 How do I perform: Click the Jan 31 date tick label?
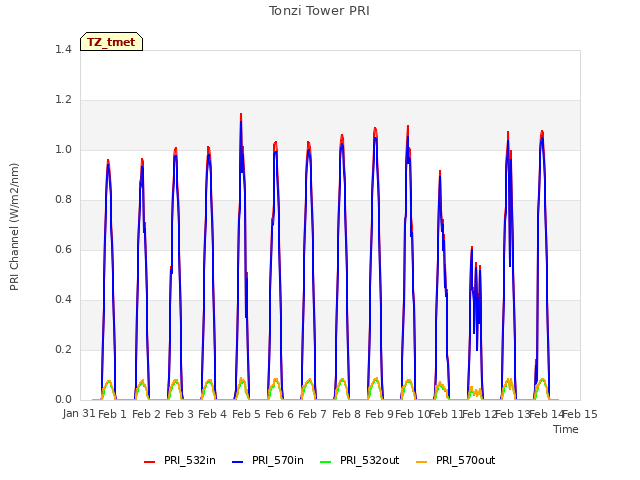click(79, 414)
